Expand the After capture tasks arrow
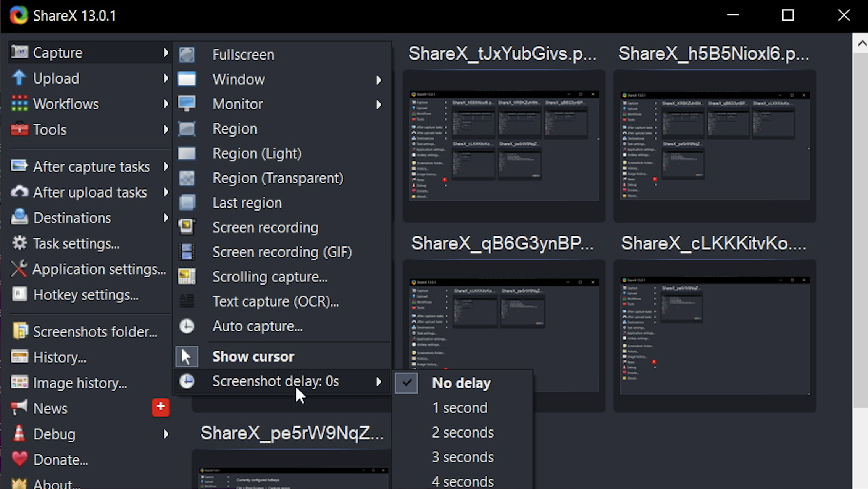 pyautogui.click(x=166, y=166)
